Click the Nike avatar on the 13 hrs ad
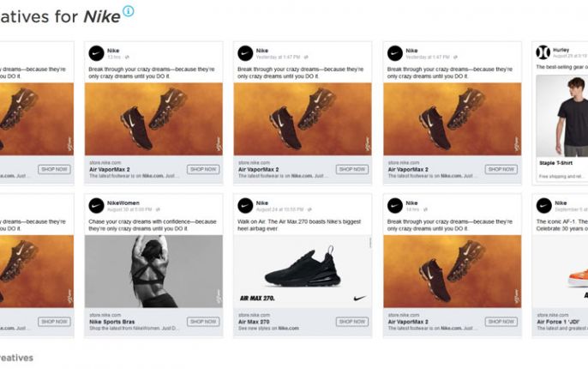Image resolution: width=588 pixels, height=369 pixels. click(x=96, y=53)
